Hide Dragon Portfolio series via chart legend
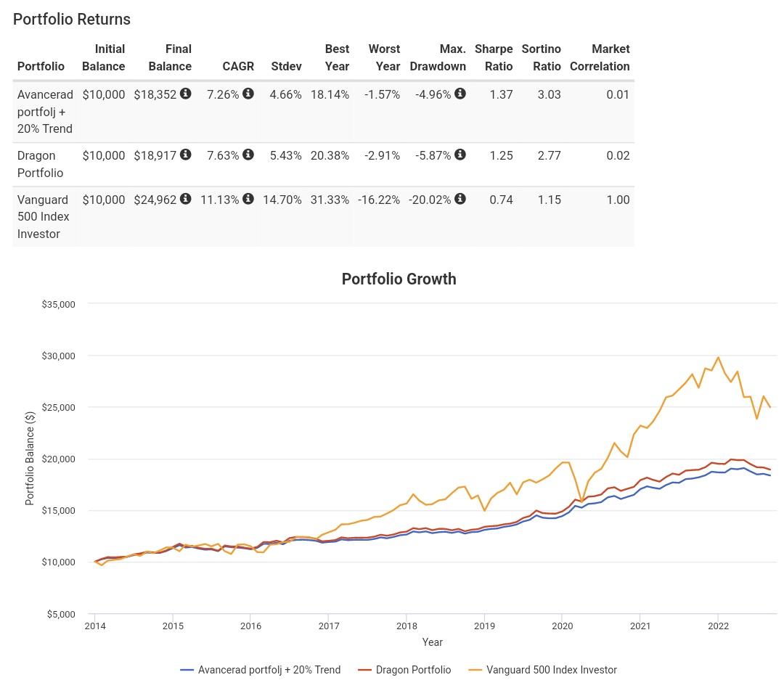 [x=412, y=670]
